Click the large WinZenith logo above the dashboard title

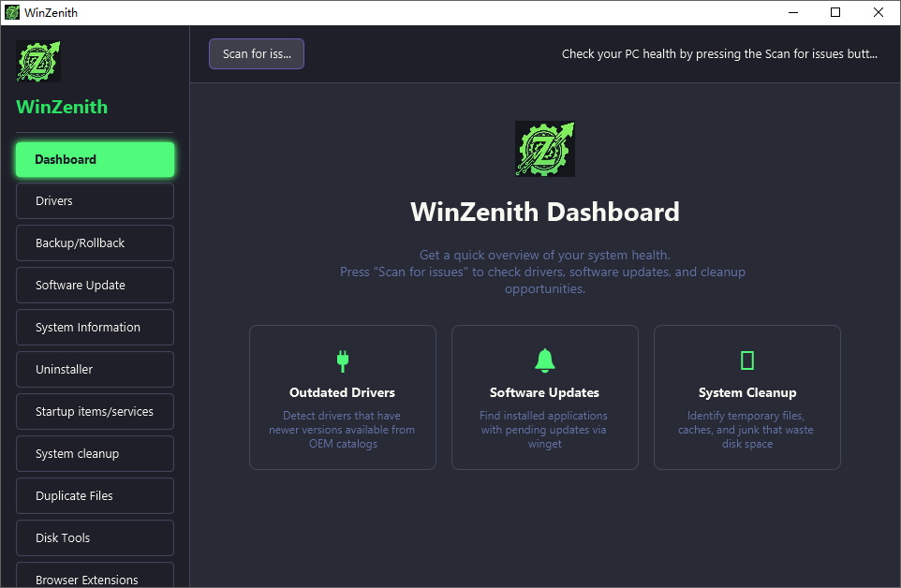(545, 149)
